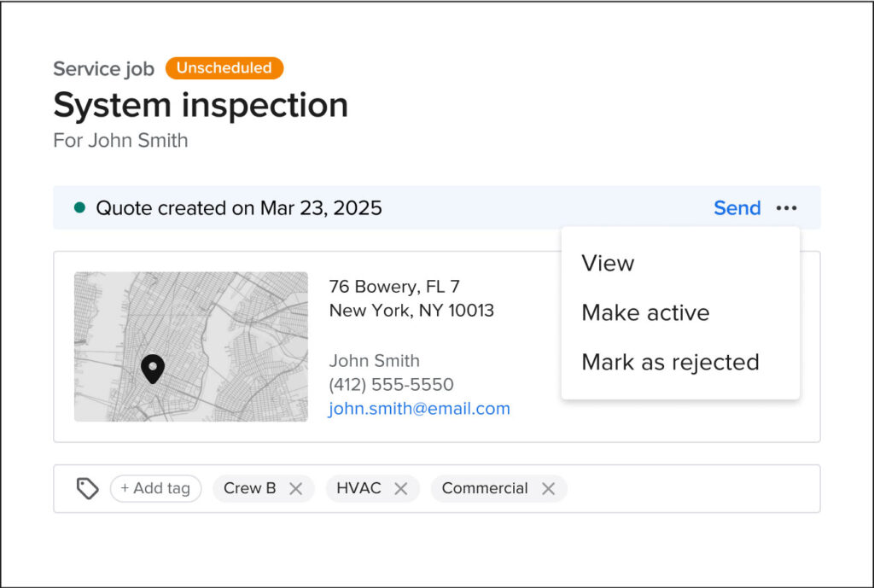The width and height of the screenshot is (874, 588).
Task: Click the map location pin marker
Action: tap(153, 369)
